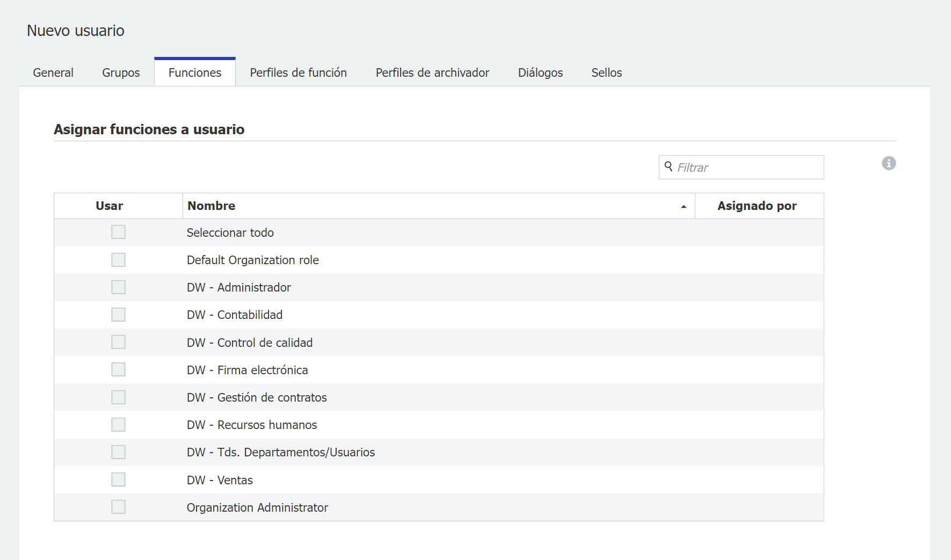Screen dimensions: 951x560
Task: Check the DW - Control de calidad box
Action: click(118, 342)
